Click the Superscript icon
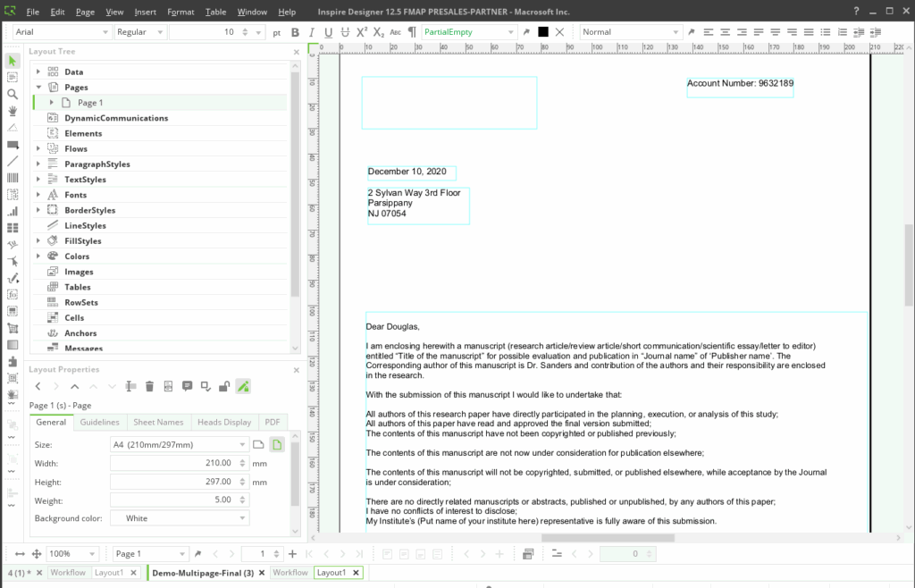The height and width of the screenshot is (588, 915). coord(362,32)
